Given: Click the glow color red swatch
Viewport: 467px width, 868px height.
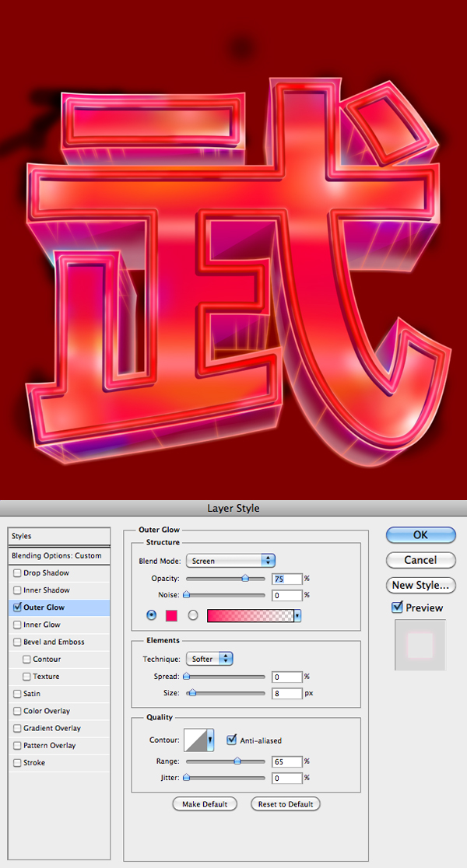Looking at the screenshot, I should click(172, 615).
